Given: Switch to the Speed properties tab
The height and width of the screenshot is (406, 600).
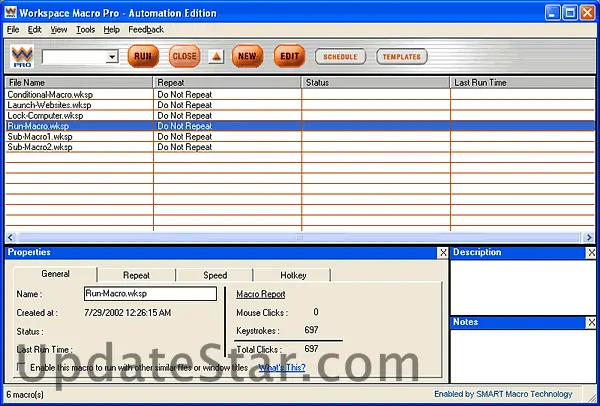Looking at the screenshot, I should 215,275.
